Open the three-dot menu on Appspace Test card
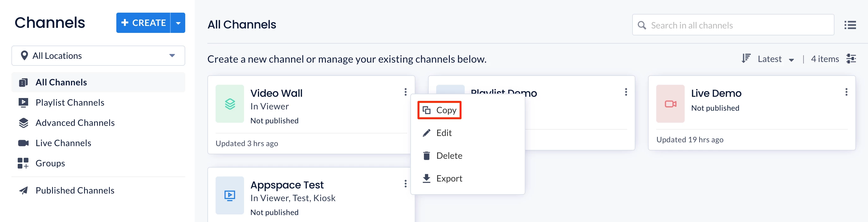The height and width of the screenshot is (222, 868). point(405,184)
